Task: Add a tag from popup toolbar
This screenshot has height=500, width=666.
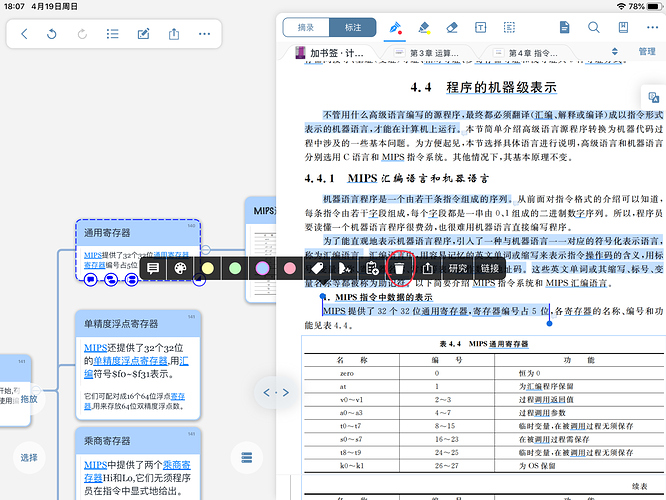Action: (317, 268)
